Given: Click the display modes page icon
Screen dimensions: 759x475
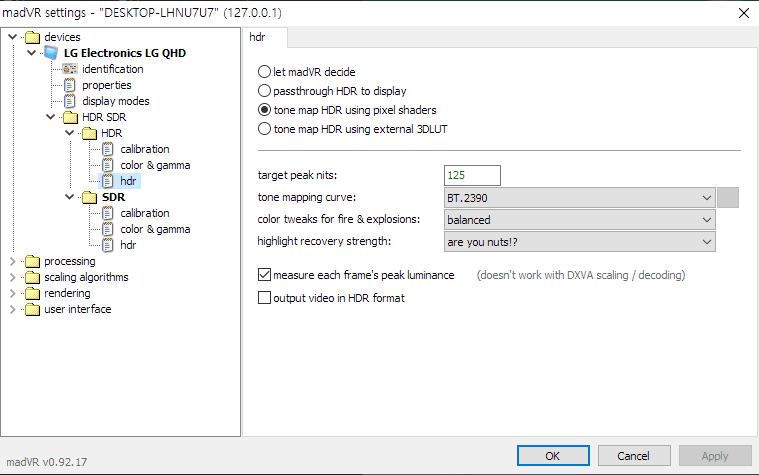Looking at the screenshot, I should (x=70, y=101).
